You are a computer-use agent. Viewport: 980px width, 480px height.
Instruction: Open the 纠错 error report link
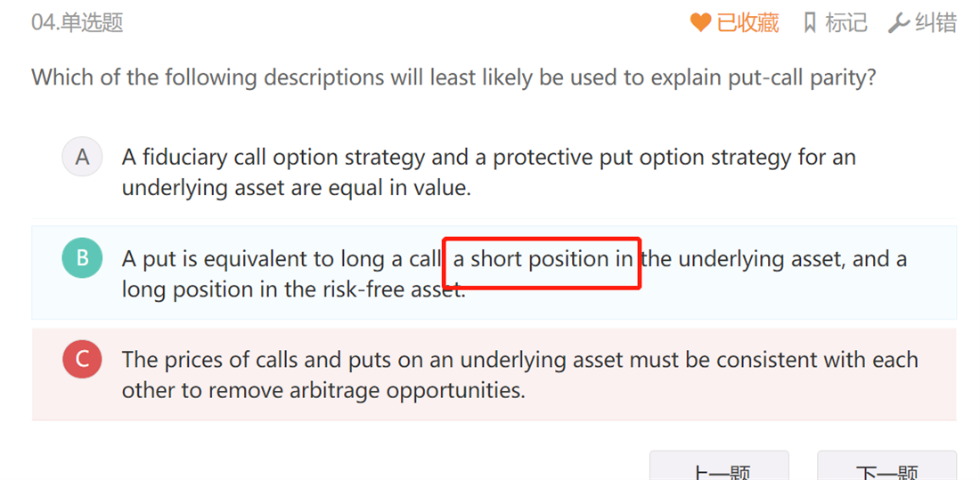click(x=935, y=22)
